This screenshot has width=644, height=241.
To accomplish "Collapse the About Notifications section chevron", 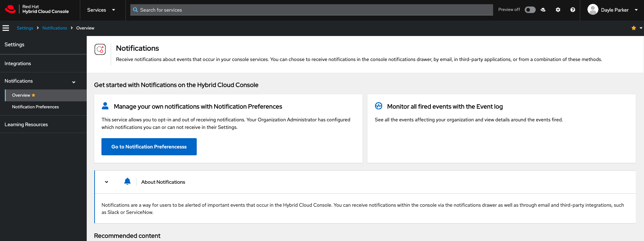I will coord(107,182).
